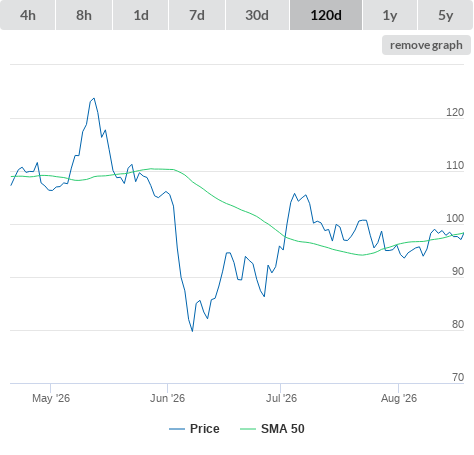The image size is (474, 455).
Task: Switch chart to 1y range
Action: pyautogui.click(x=390, y=15)
